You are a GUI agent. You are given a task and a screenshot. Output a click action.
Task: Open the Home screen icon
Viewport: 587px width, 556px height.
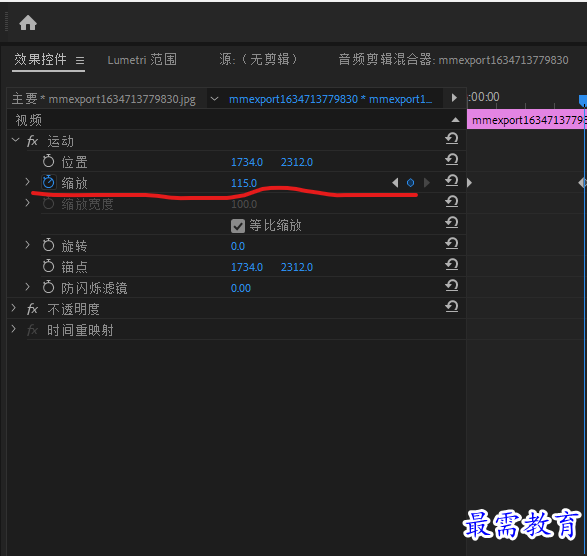point(28,23)
